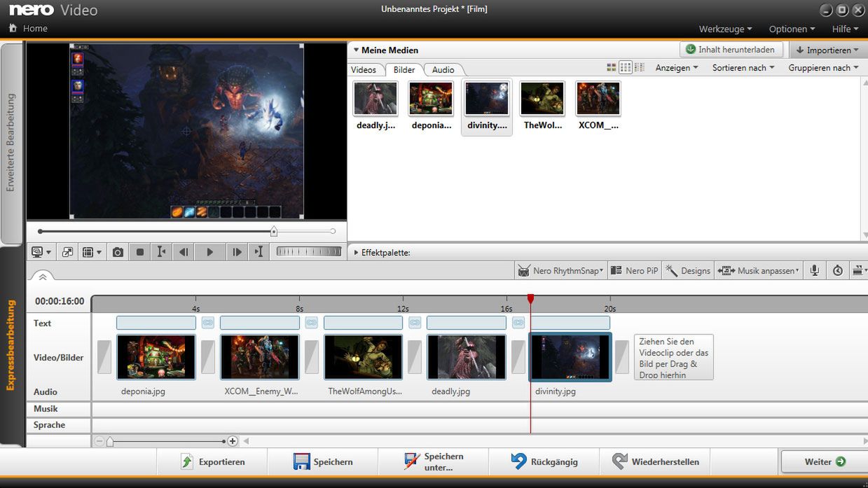Select divinity.jpg clip on the timeline
Viewport: 868px width, 488px height.
(570, 357)
